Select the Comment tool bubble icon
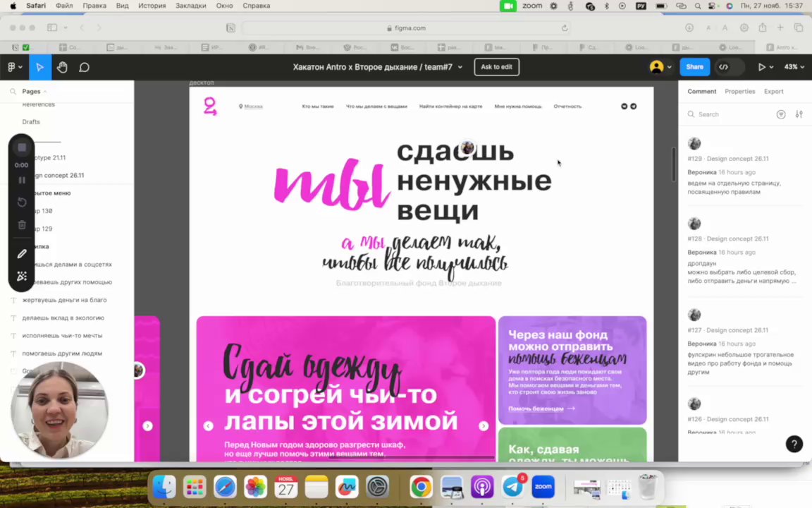The height and width of the screenshot is (508, 812). point(84,68)
